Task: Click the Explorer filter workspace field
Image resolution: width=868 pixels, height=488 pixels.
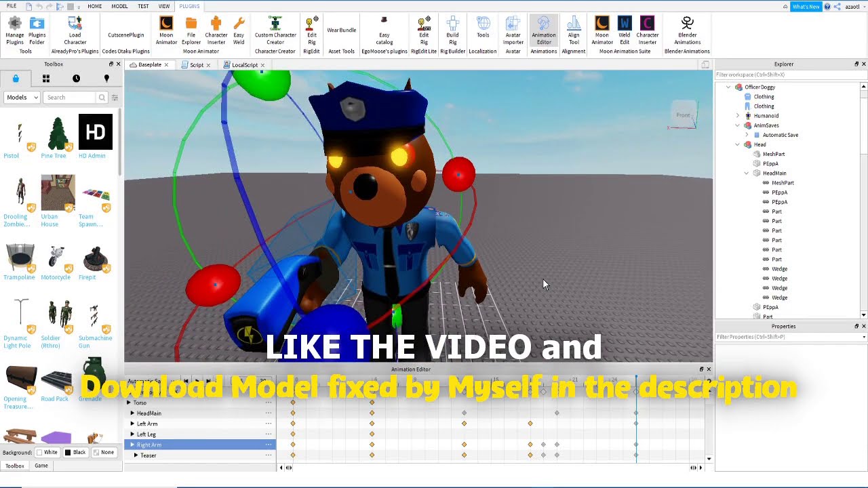Action: click(x=787, y=75)
